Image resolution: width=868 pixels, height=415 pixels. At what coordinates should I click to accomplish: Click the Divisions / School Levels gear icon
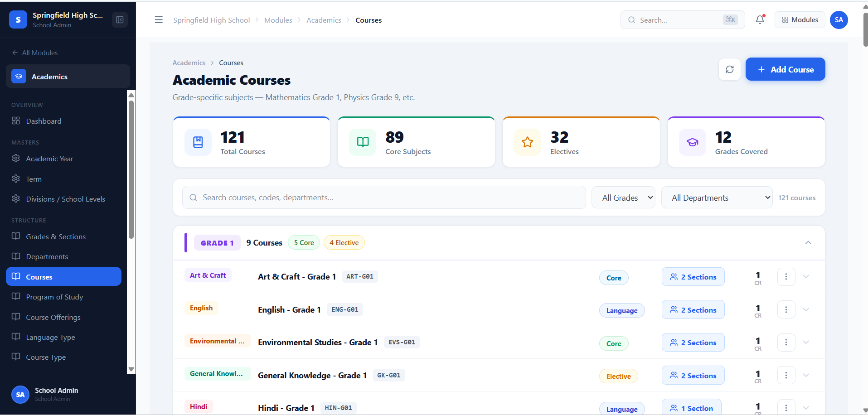pyautogui.click(x=16, y=198)
